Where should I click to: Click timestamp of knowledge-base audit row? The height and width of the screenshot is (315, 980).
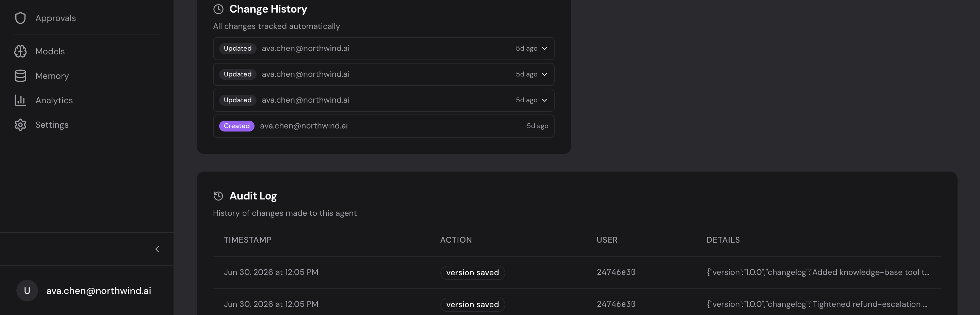click(271, 272)
